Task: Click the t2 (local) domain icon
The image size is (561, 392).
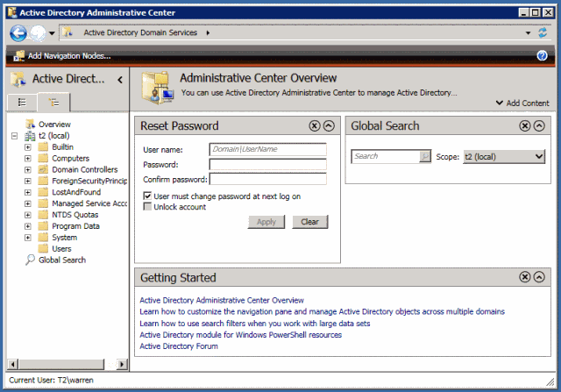Action: point(30,136)
